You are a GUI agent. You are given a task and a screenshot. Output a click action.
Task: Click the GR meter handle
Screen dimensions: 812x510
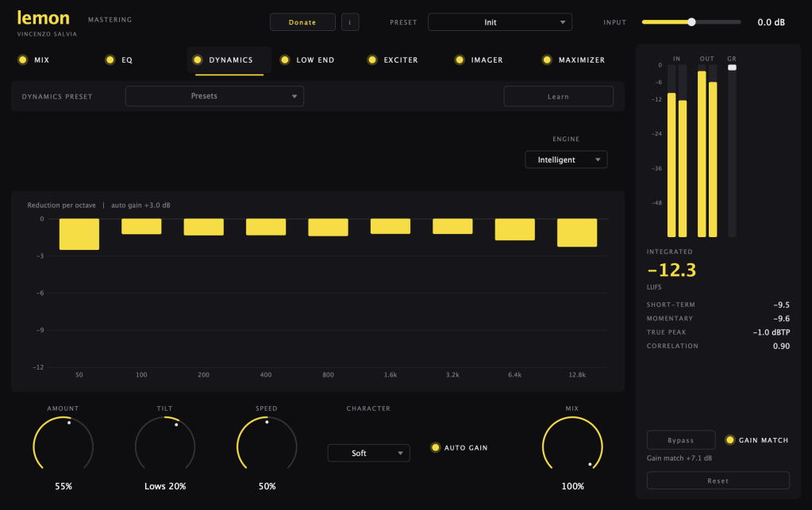click(x=732, y=67)
